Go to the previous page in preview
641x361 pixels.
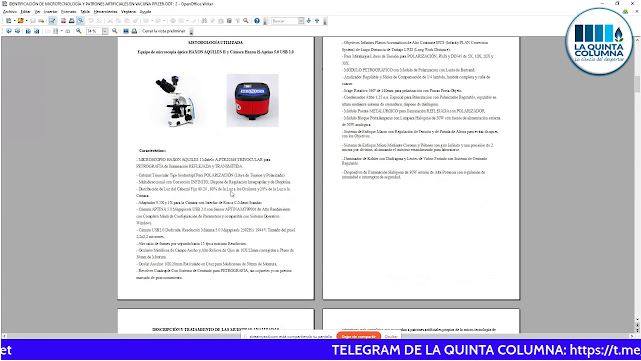pyautogui.click(x=8, y=31)
